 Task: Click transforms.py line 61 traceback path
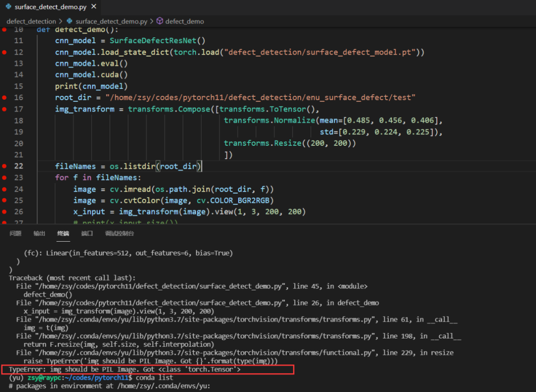pos(205,320)
